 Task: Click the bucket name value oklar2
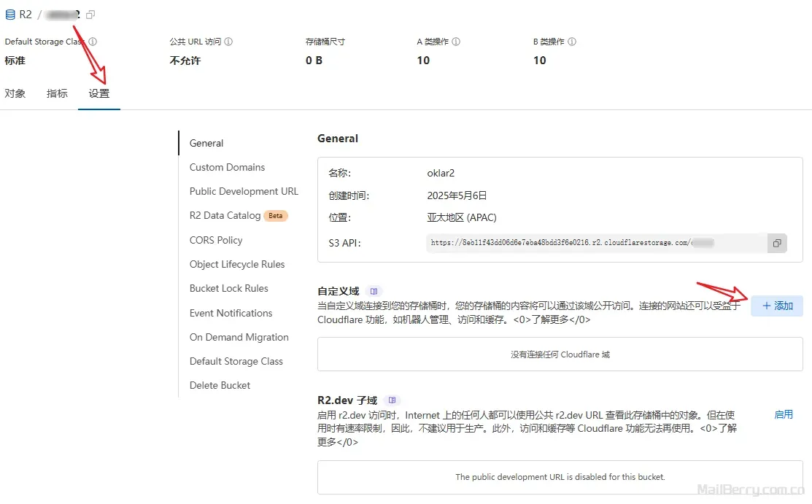[x=441, y=173]
